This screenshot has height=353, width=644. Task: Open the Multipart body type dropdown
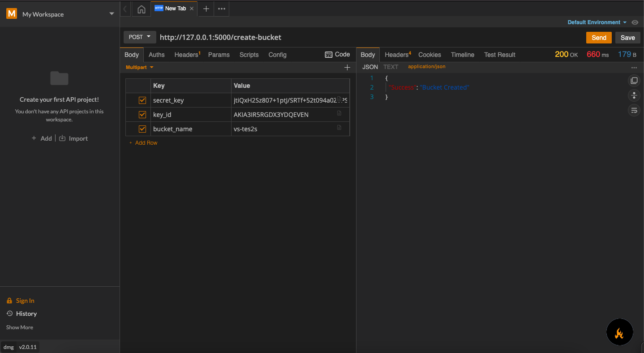[139, 67]
